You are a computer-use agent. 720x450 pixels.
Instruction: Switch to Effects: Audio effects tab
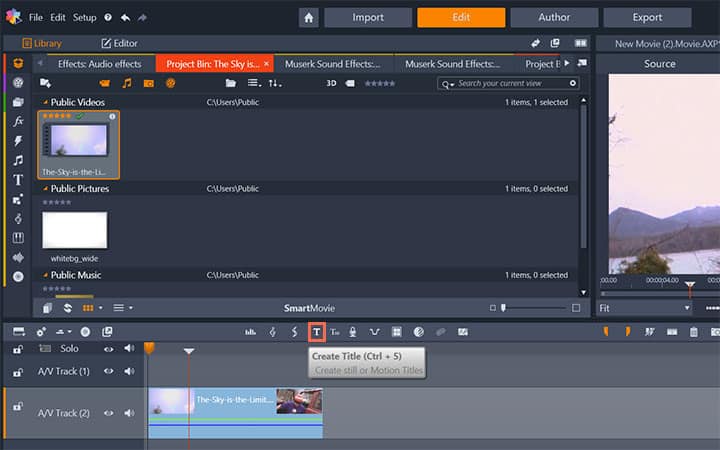point(98,64)
